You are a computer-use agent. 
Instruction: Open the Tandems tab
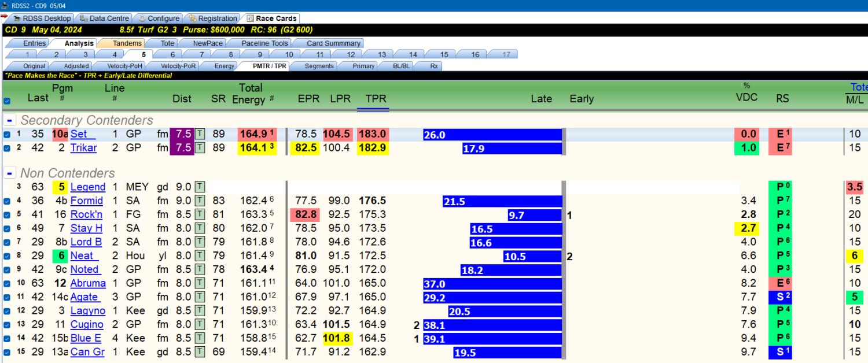click(127, 43)
